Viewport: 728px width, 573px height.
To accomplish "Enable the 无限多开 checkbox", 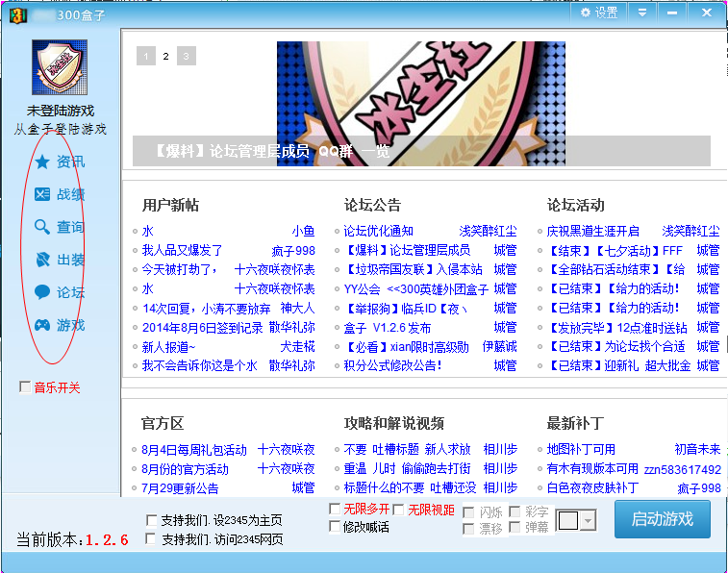I will [x=335, y=509].
